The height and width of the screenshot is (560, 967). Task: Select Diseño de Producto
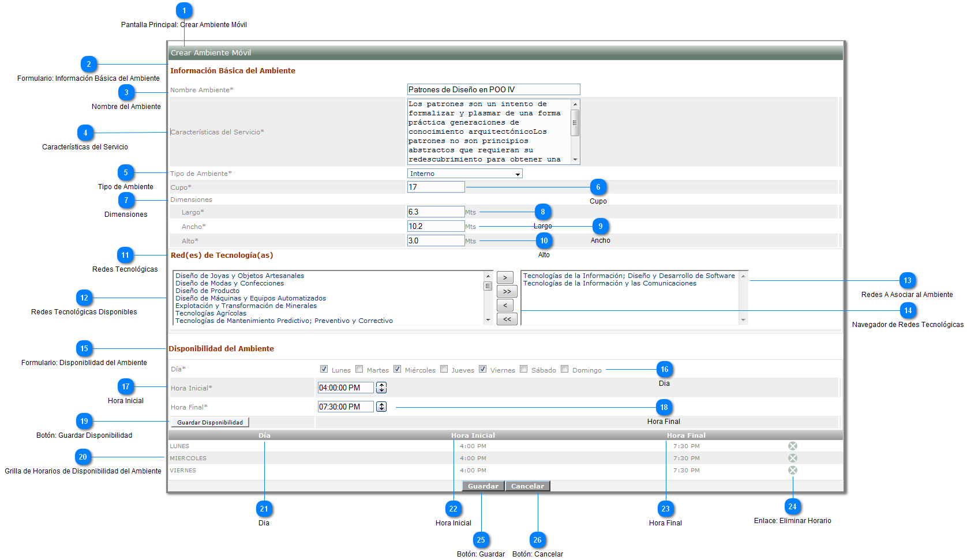point(207,291)
